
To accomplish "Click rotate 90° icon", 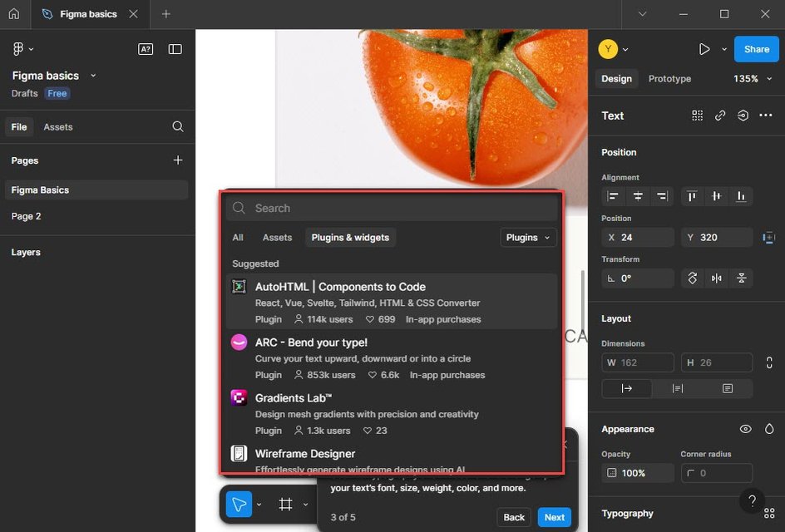I will pos(693,278).
